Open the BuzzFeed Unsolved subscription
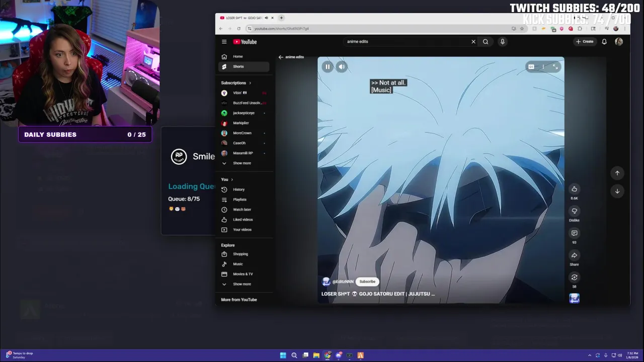This screenshot has width=644, height=362. (244, 103)
